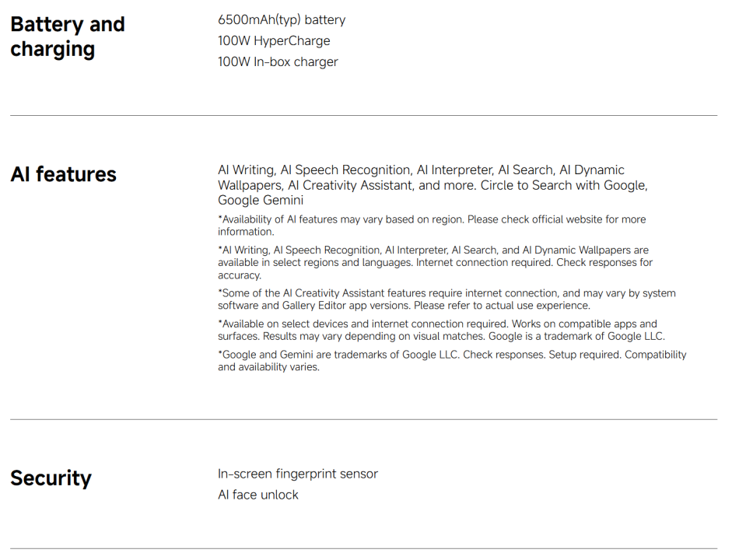
Task: Click "Circle to Search with Google" phrase
Action: (x=563, y=185)
